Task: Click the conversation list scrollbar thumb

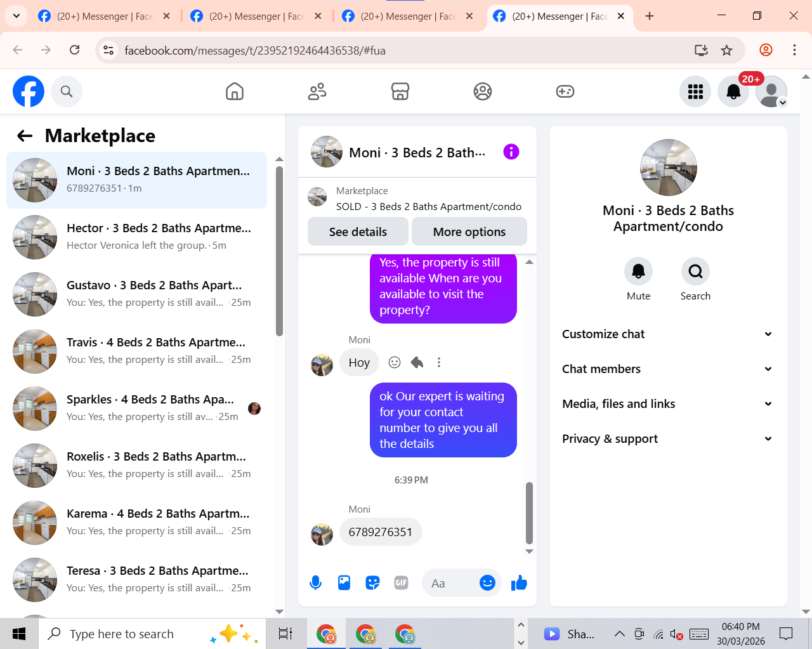Action: click(279, 251)
